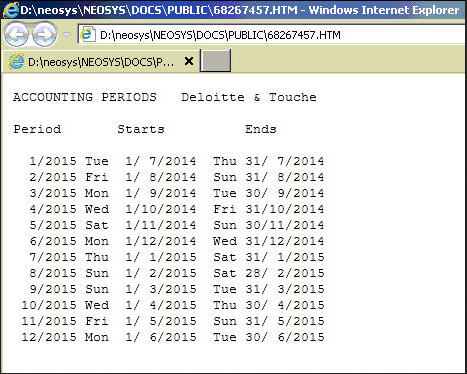467x374 pixels.
Task: Open the recent pages dropdown arrow
Action: tap(66, 35)
